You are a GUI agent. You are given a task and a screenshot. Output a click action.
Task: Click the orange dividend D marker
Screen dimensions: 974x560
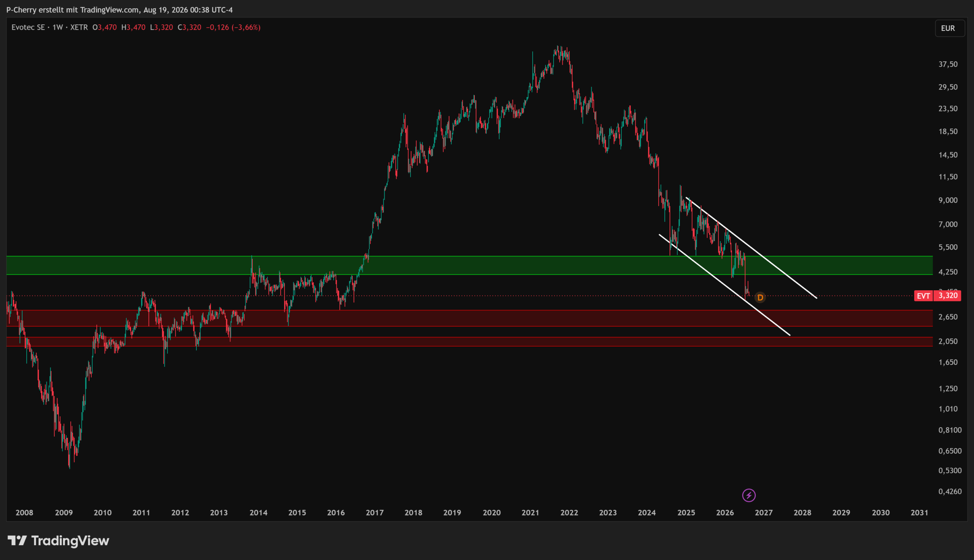pos(760,297)
